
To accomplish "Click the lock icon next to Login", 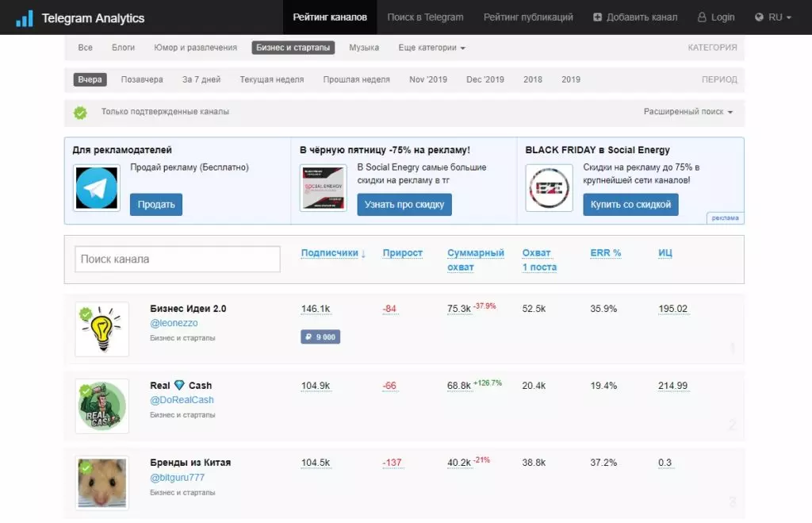I will (x=702, y=17).
